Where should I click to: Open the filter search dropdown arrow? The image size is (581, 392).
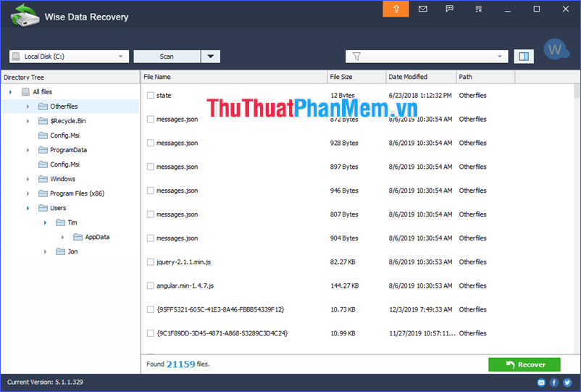pos(499,57)
